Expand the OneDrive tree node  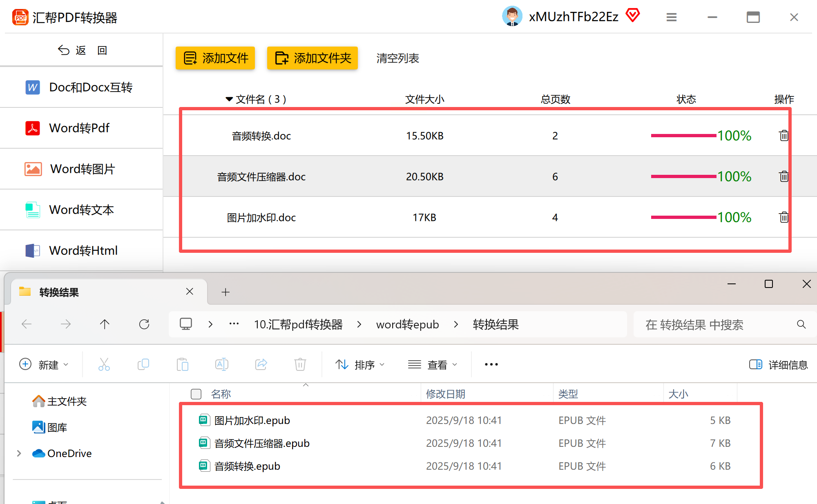(19, 453)
